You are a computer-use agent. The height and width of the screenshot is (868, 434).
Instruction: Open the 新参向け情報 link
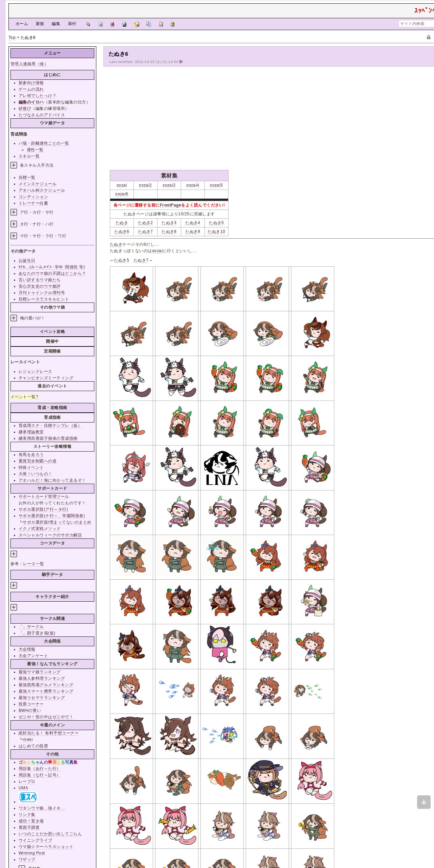pyautogui.click(x=31, y=83)
